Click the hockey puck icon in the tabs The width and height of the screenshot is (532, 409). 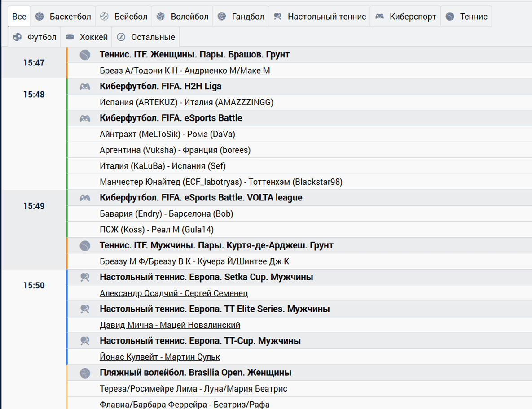pyautogui.click(x=70, y=37)
